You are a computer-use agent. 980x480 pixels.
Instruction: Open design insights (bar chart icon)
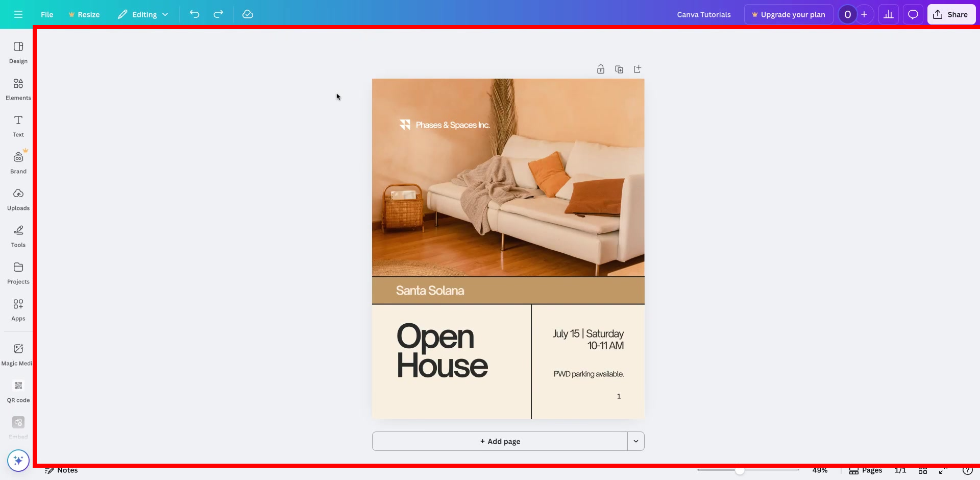click(x=889, y=14)
